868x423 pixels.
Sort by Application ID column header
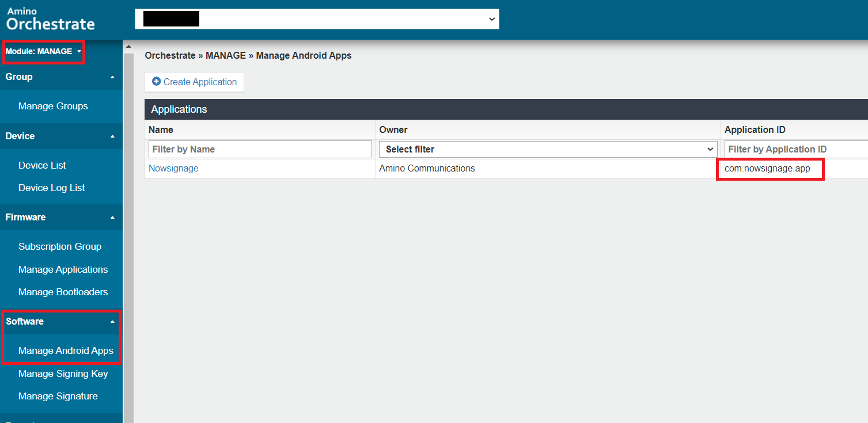[755, 129]
